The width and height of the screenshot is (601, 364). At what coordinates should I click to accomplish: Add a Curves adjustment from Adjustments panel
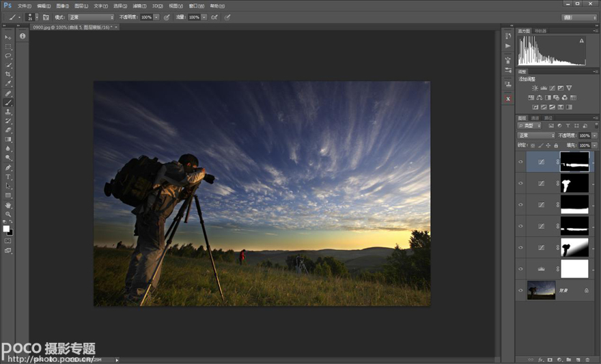pyautogui.click(x=552, y=88)
